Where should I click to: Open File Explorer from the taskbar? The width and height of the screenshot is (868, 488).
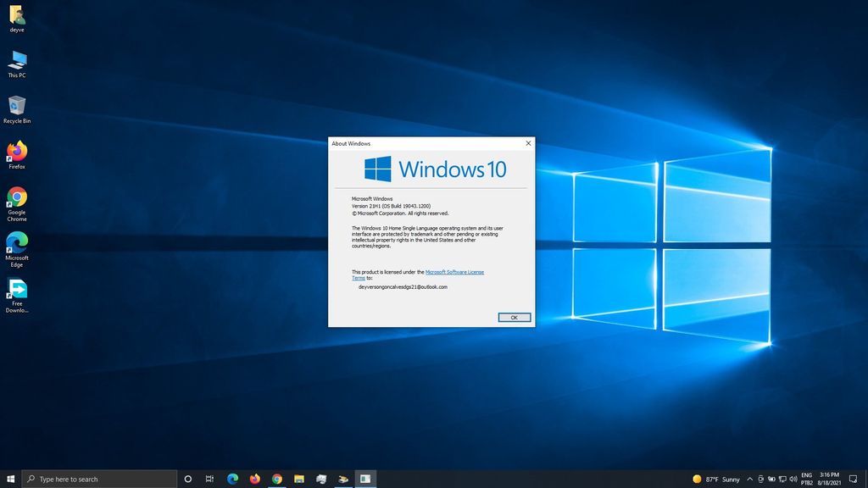(x=299, y=479)
